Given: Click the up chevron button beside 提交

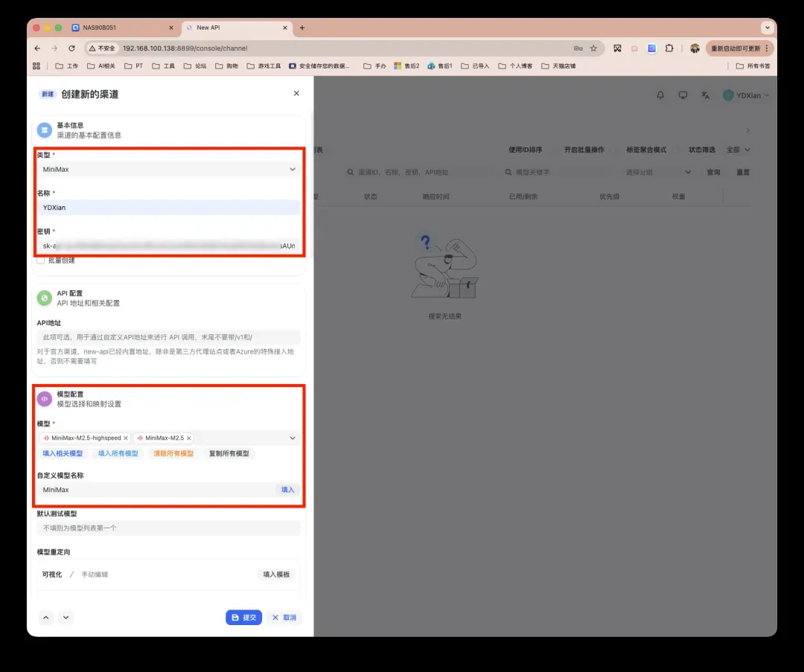Looking at the screenshot, I should (45, 618).
